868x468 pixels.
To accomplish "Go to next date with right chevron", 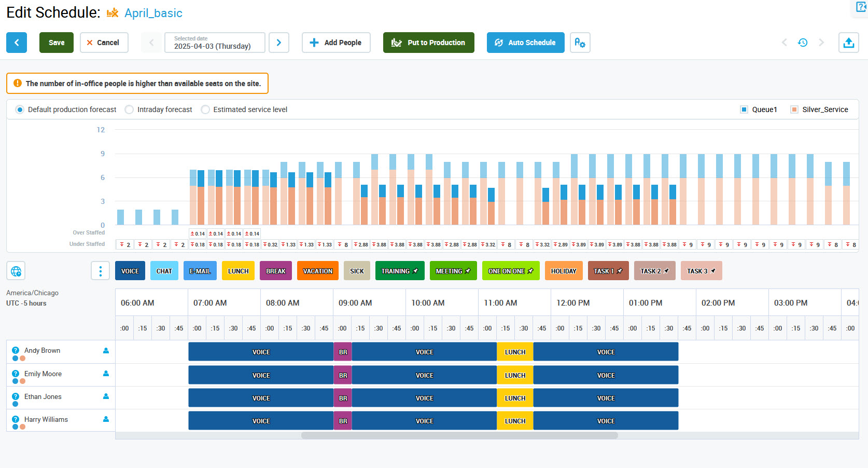I will 279,43.
